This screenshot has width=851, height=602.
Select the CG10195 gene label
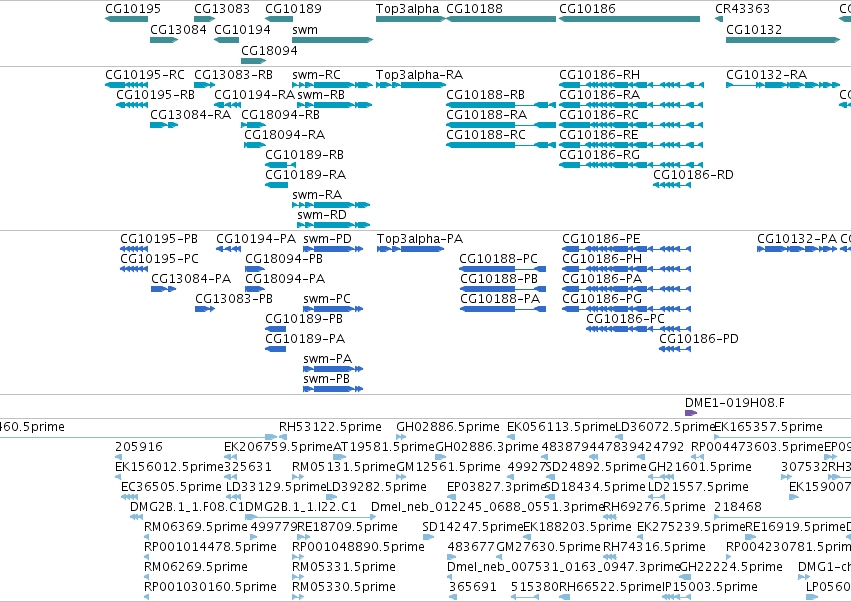(x=133, y=9)
